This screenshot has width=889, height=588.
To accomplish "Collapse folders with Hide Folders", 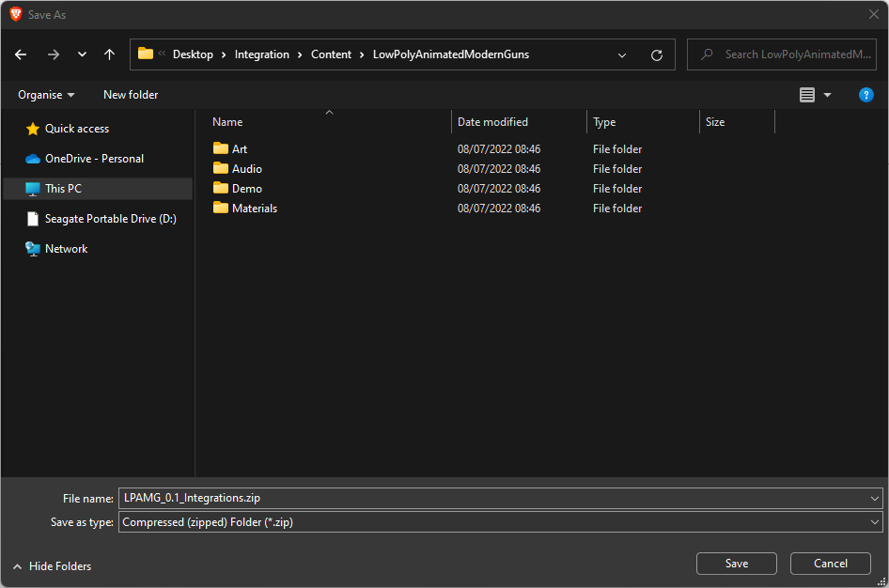I will click(x=52, y=566).
